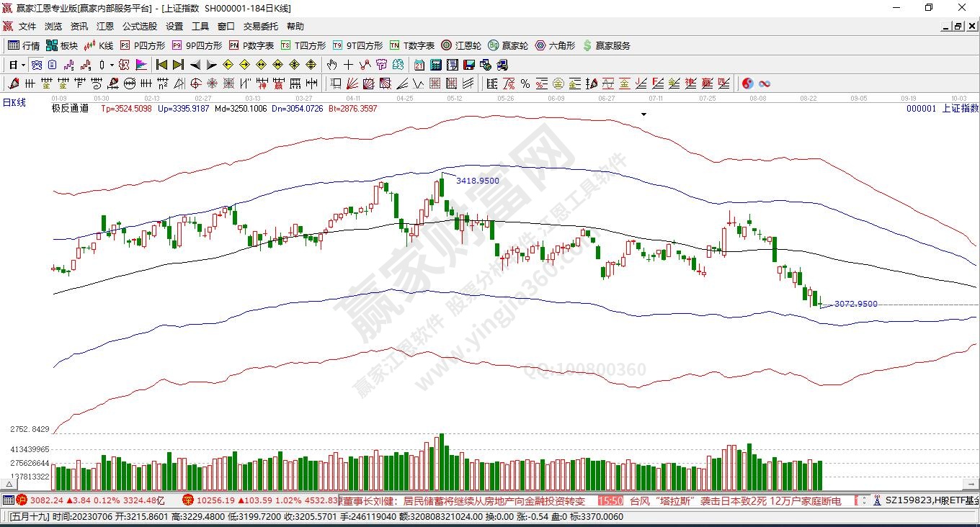This screenshot has width=980, height=527.
Task: Jump to first bar with skip-start arrow
Action: click(x=161, y=65)
